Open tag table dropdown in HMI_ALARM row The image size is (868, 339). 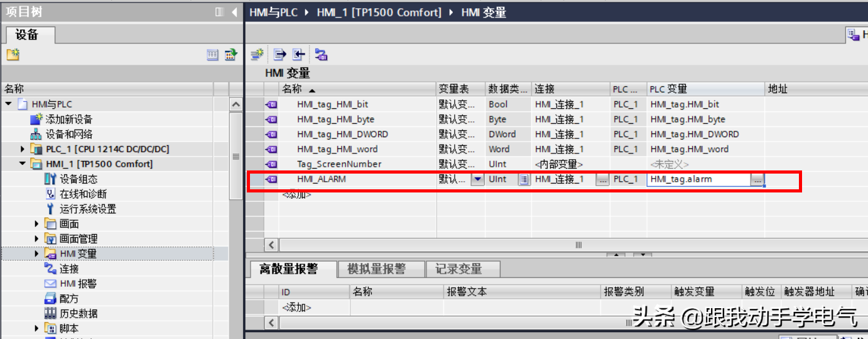[477, 179]
